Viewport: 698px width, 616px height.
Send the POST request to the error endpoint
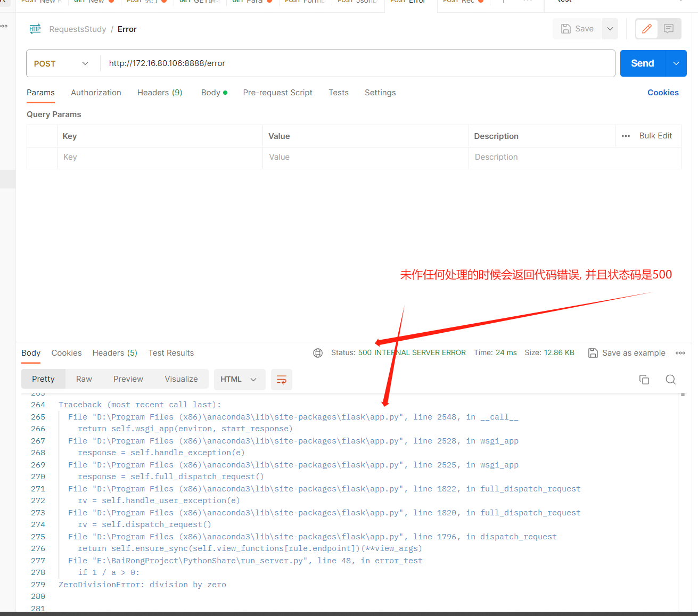click(642, 63)
